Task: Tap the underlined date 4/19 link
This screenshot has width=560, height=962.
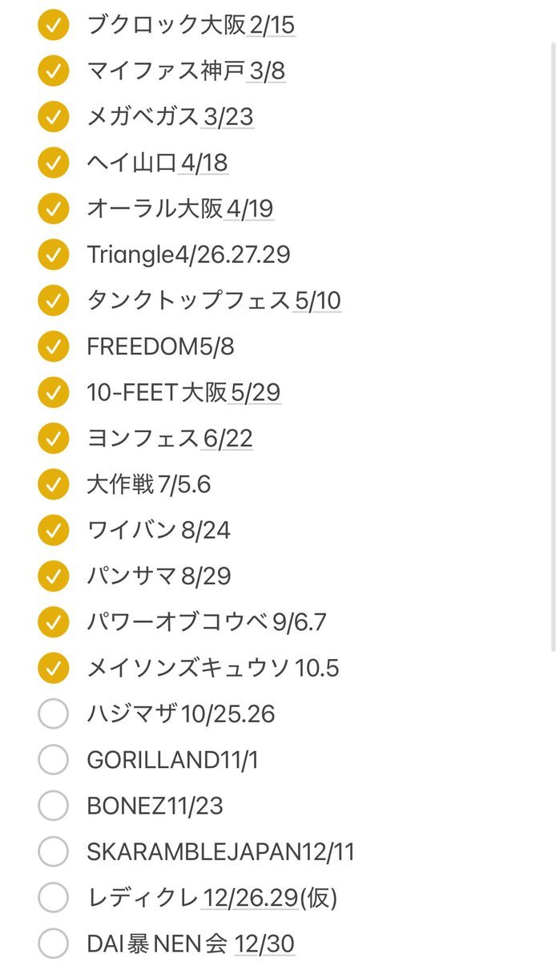Action: [250, 209]
